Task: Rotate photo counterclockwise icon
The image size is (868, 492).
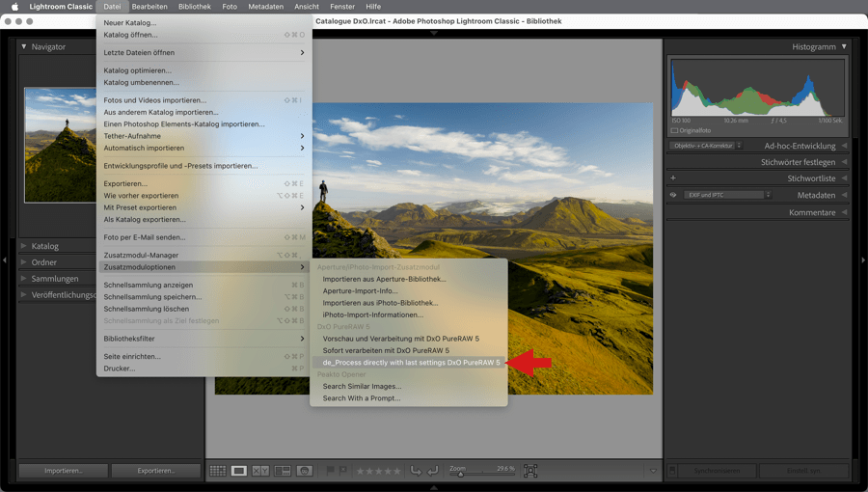Action: tap(415, 471)
